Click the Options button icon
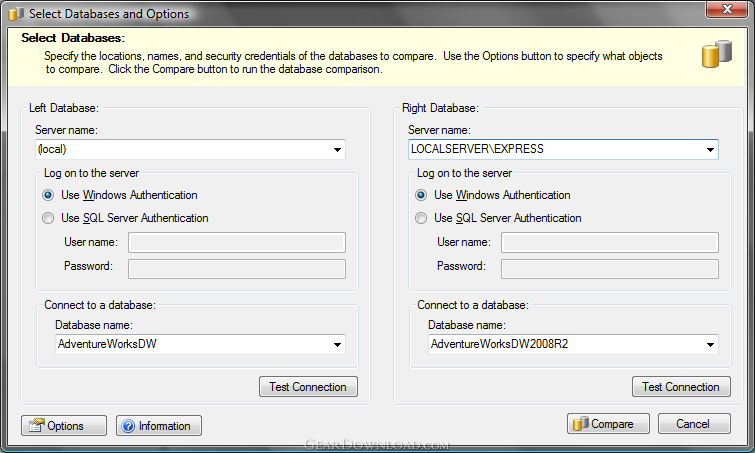This screenshot has width=755, height=453. (x=36, y=425)
